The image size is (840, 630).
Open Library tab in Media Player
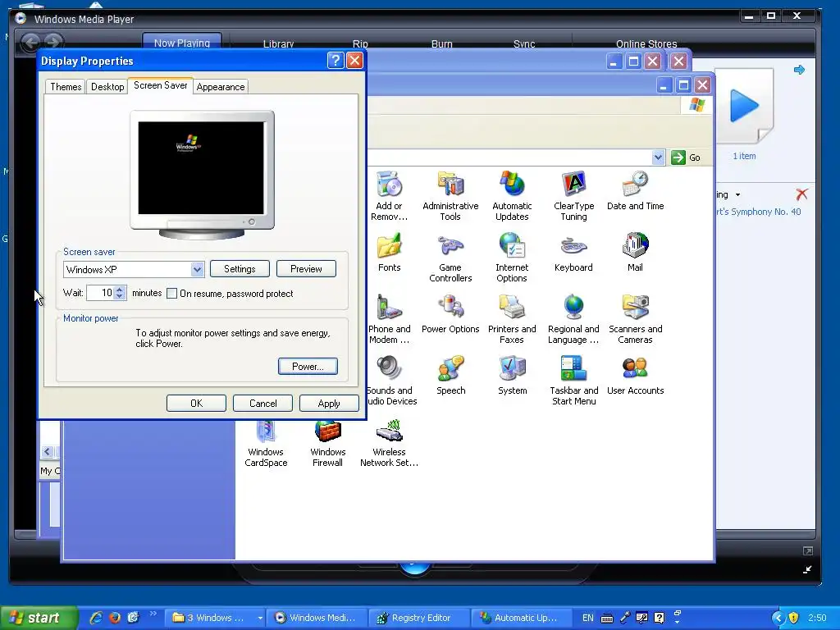279,44
